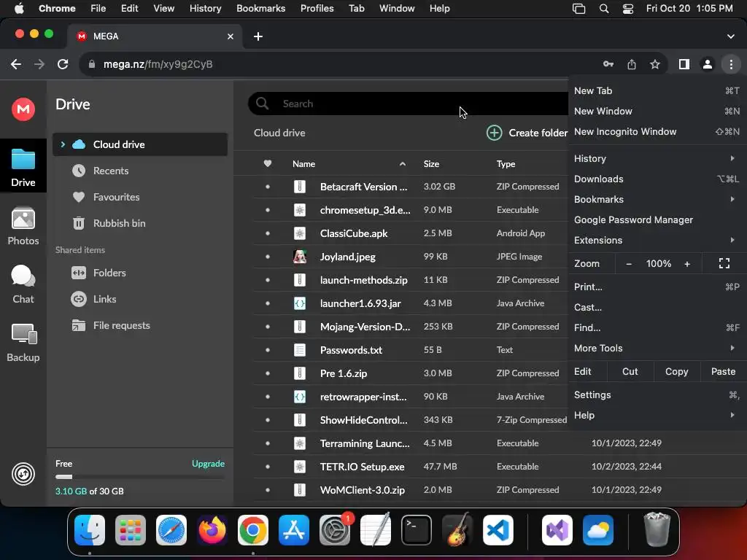Open Settings from Chrome menu

[657, 394]
